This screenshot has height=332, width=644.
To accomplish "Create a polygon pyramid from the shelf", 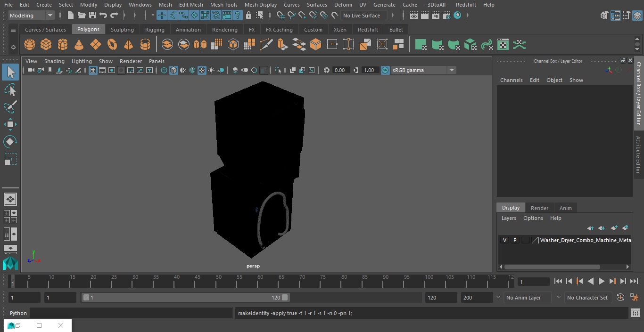I will click(129, 45).
